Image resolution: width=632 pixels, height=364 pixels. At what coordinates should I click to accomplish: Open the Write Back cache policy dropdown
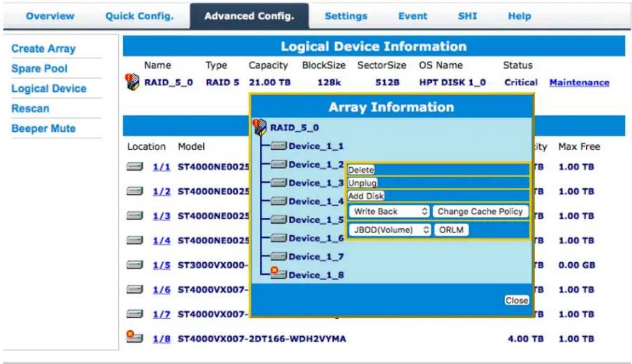coord(389,211)
